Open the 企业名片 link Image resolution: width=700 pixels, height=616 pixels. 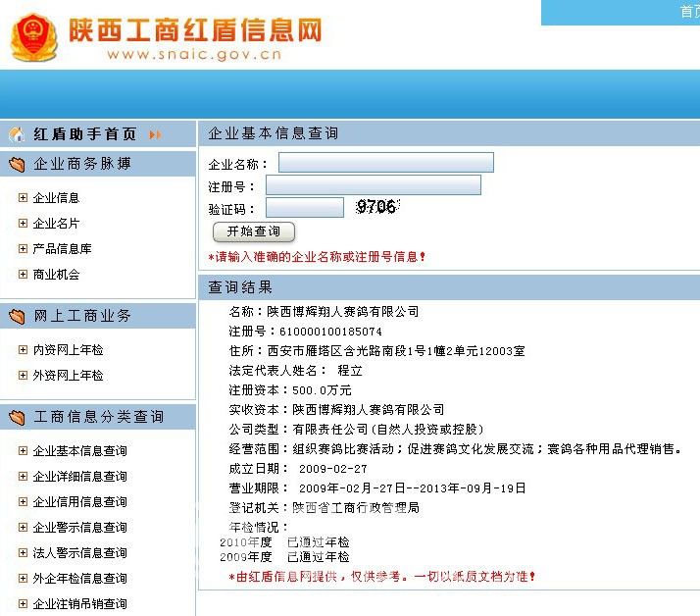(56, 224)
